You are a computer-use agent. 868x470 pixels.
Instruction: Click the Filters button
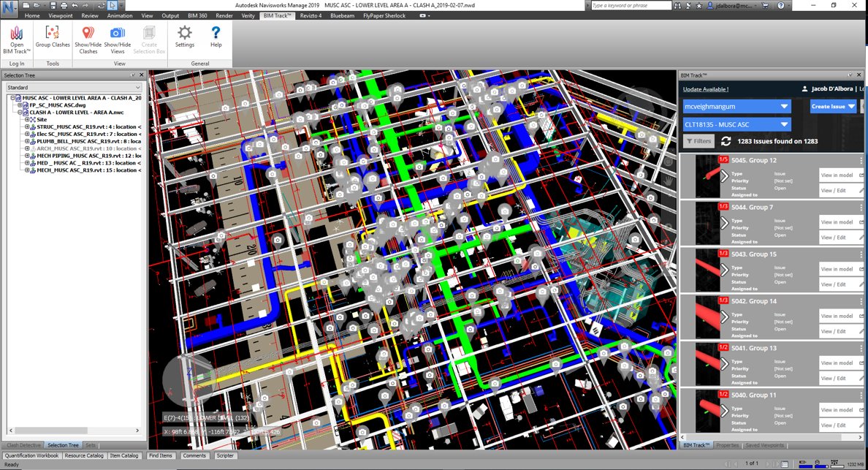click(x=698, y=141)
